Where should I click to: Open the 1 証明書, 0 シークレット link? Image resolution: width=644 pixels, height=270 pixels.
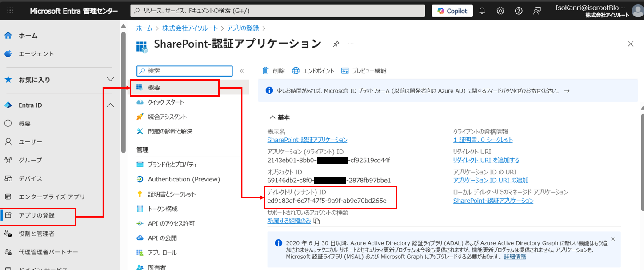click(483, 140)
